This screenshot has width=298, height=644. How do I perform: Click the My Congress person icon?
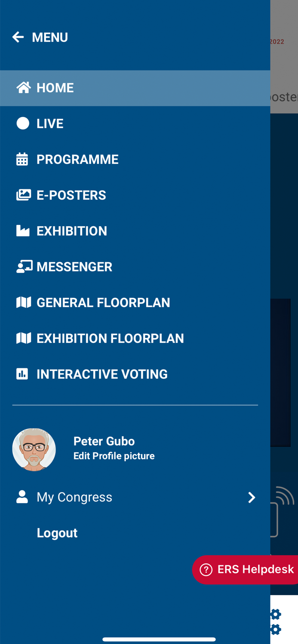pos(22,497)
